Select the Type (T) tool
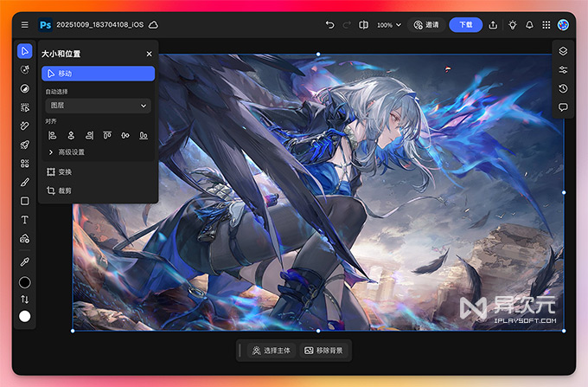The width and height of the screenshot is (588, 387). point(25,220)
